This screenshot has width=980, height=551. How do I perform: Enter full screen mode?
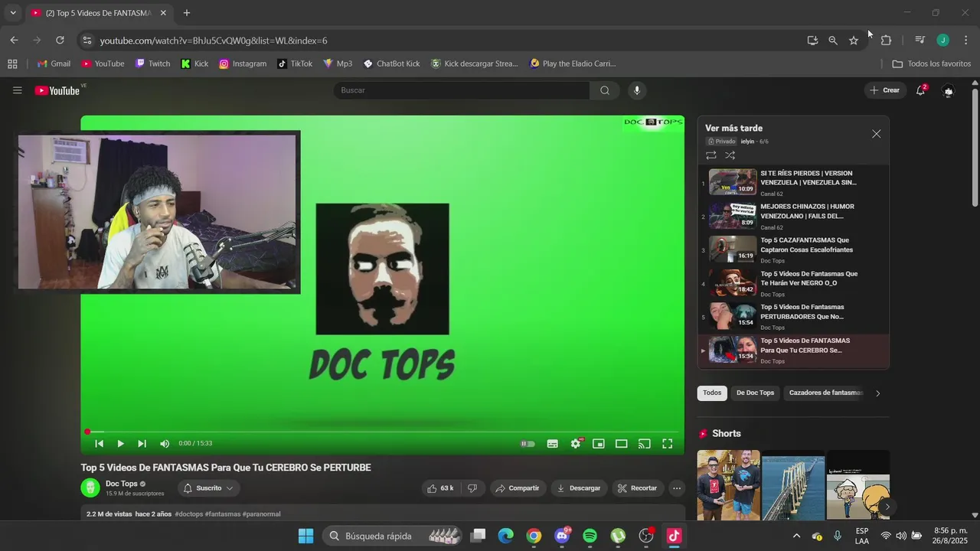pyautogui.click(x=668, y=444)
